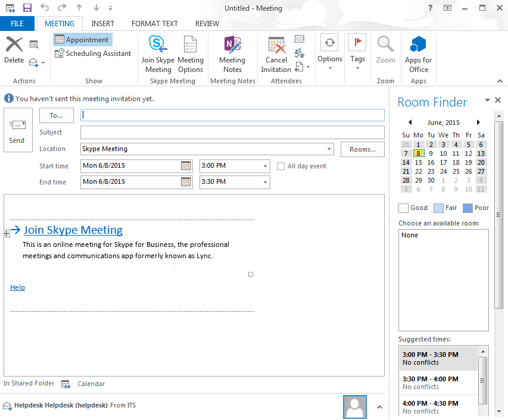Image resolution: width=508 pixels, height=420 pixels.
Task: Open the Scheduling Assistant
Action: tap(93, 53)
